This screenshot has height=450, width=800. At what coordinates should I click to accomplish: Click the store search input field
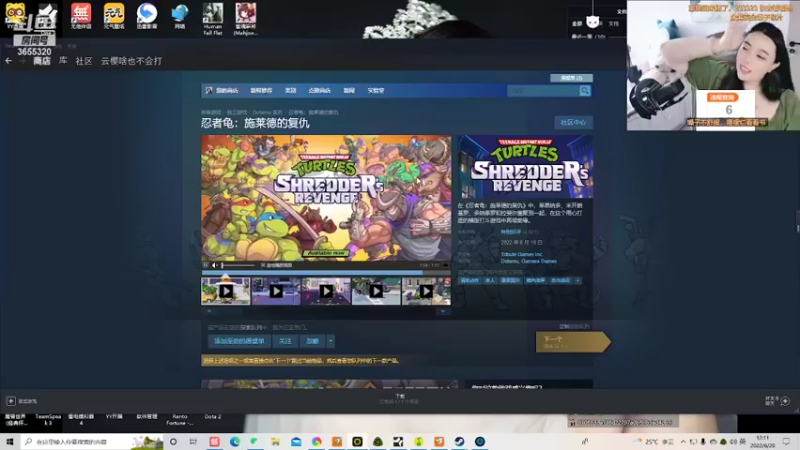coord(543,91)
